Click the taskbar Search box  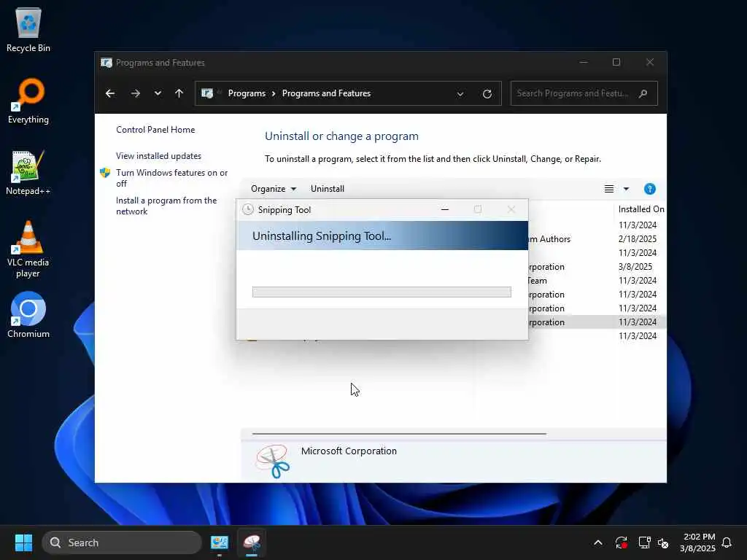pos(122,542)
